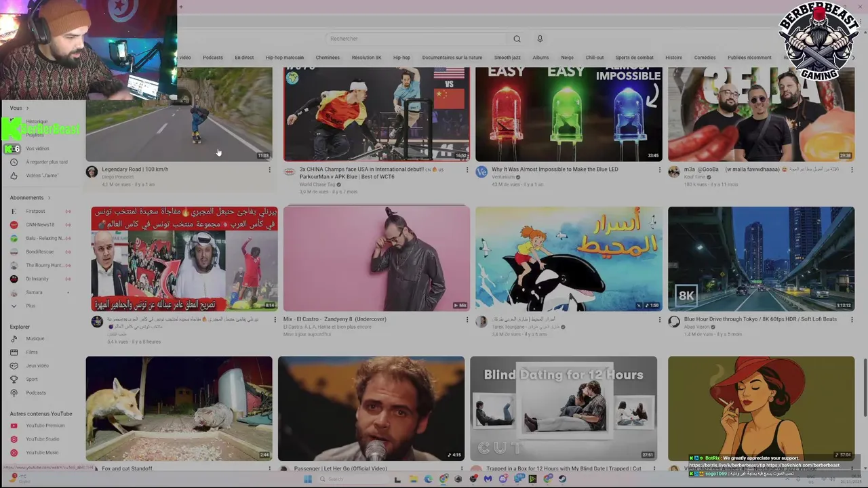868x488 pixels.
Task: Click the Windows taskbar search box
Action: click(x=353, y=479)
